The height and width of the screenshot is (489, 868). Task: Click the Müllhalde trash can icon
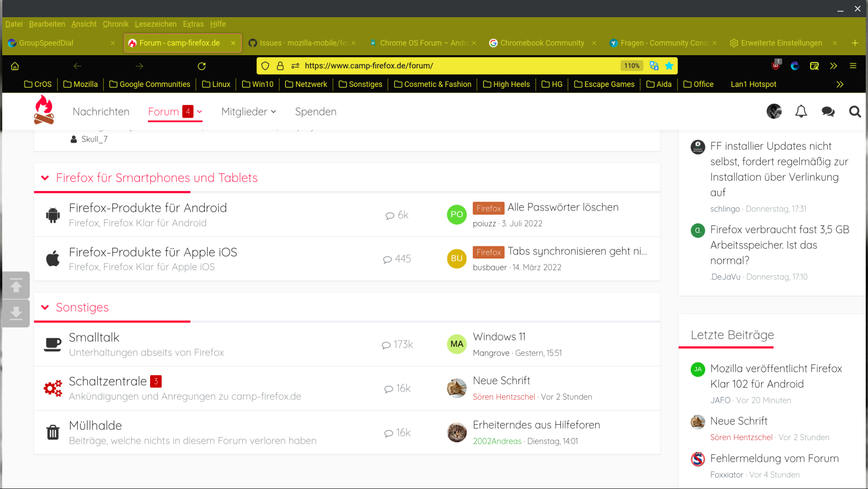(53, 432)
